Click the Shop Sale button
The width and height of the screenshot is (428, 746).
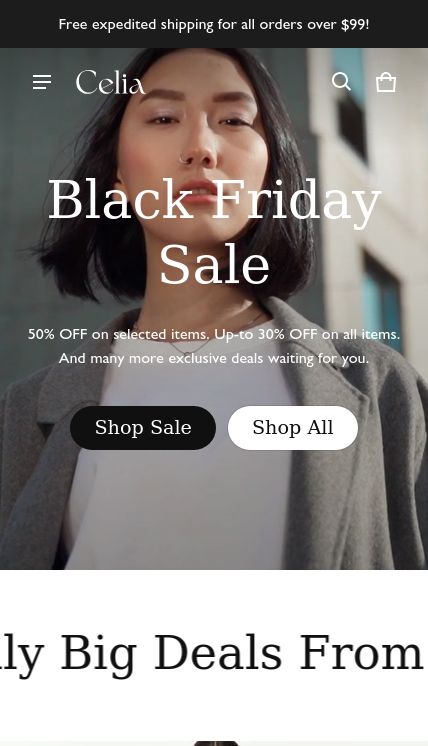point(143,427)
